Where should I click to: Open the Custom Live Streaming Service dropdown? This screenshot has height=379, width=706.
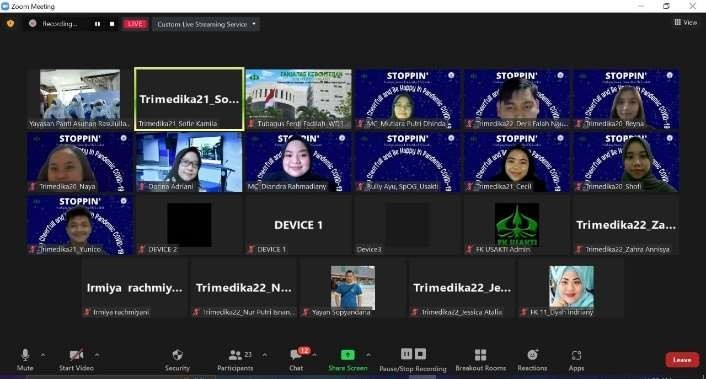[x=206, y=24]
